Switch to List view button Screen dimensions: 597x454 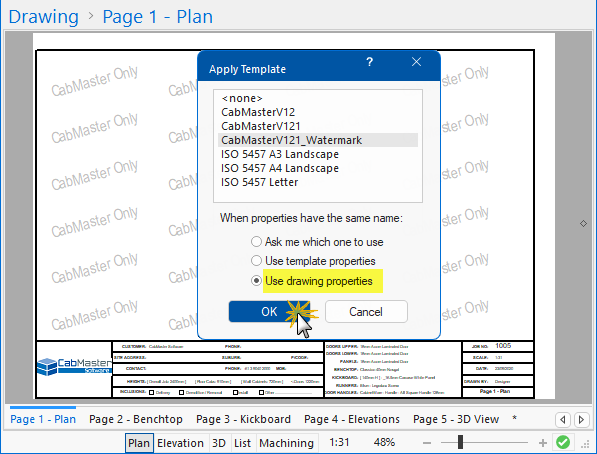(x=243, y=443)
